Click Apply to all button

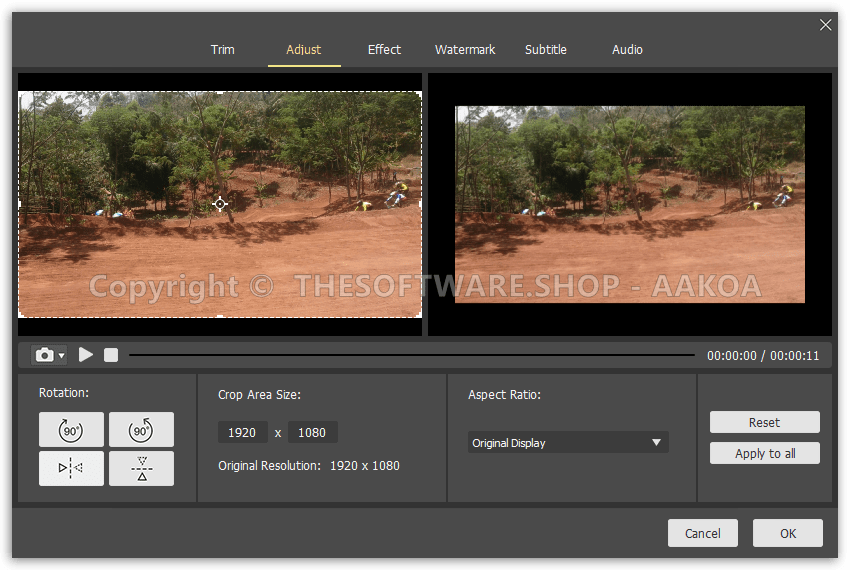765,453
